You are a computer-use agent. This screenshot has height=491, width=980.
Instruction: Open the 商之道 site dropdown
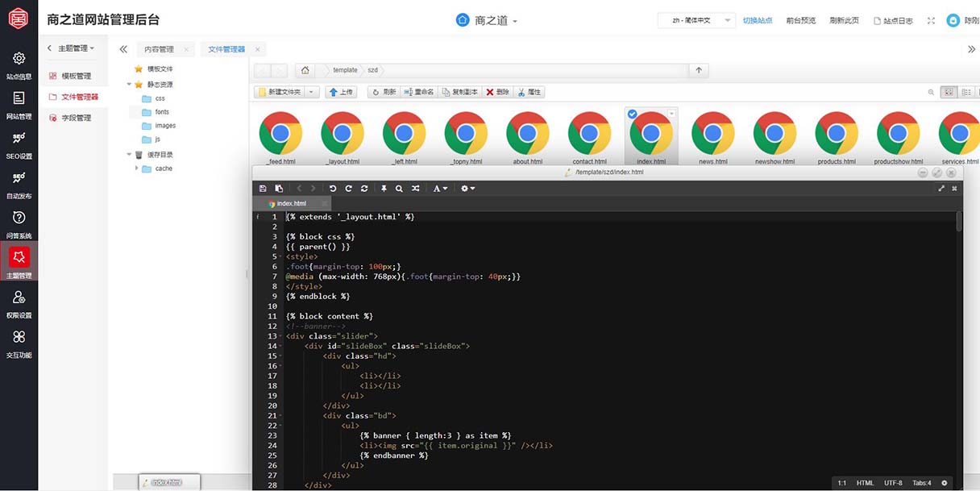[487, 20]
